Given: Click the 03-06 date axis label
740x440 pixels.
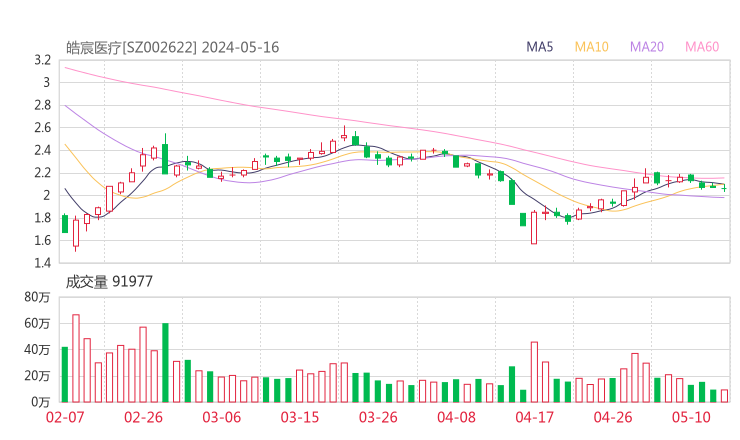Looking at the screenshot, I should pos(221,417).
